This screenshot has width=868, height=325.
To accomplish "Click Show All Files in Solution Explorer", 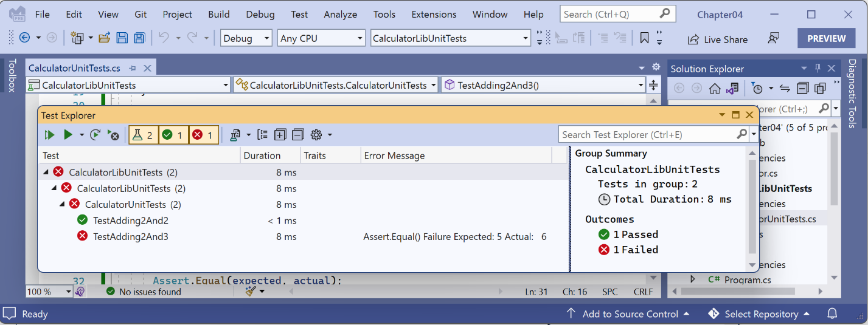I will [820, 89].
